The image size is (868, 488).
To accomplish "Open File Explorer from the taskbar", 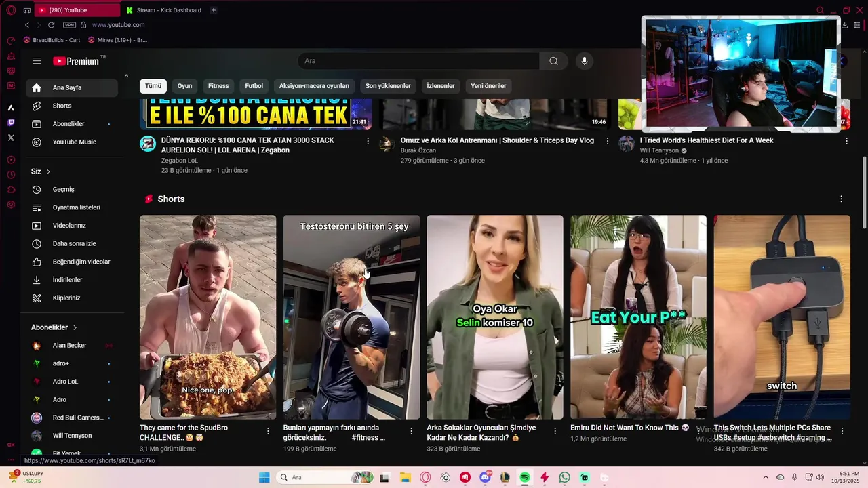I will click(x=406, y=477).
